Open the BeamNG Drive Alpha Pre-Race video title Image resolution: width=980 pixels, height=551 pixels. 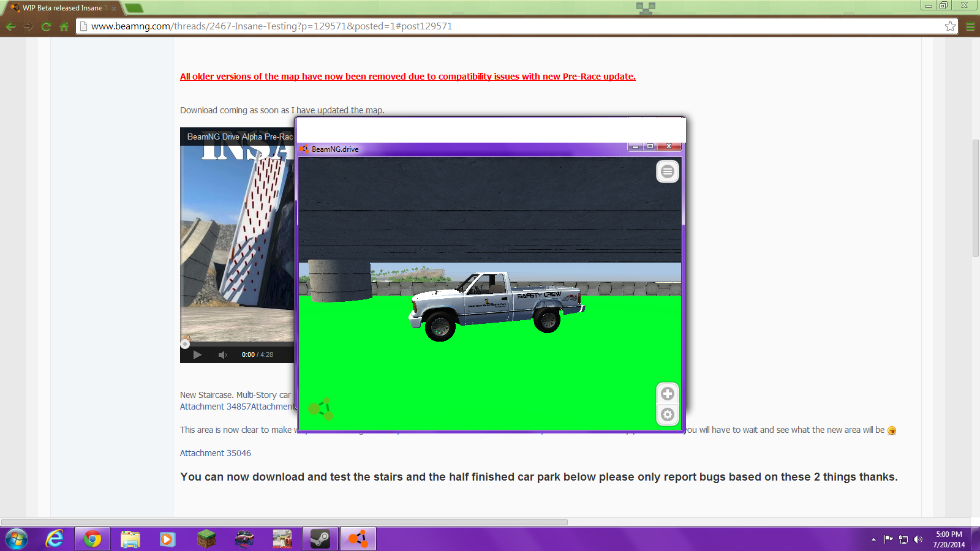[x=240, y=137]
